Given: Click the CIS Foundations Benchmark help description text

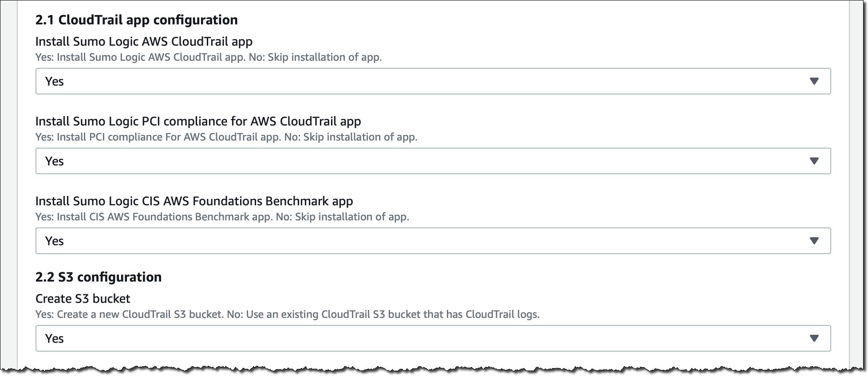Looking at the screenshot, I should [x=222, y=217].
